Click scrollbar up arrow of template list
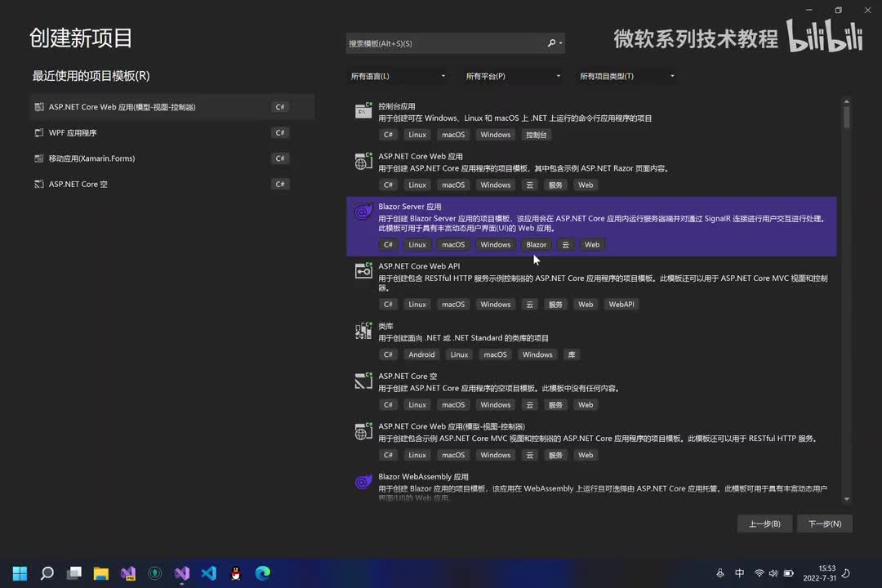 (x=847, y=102)
